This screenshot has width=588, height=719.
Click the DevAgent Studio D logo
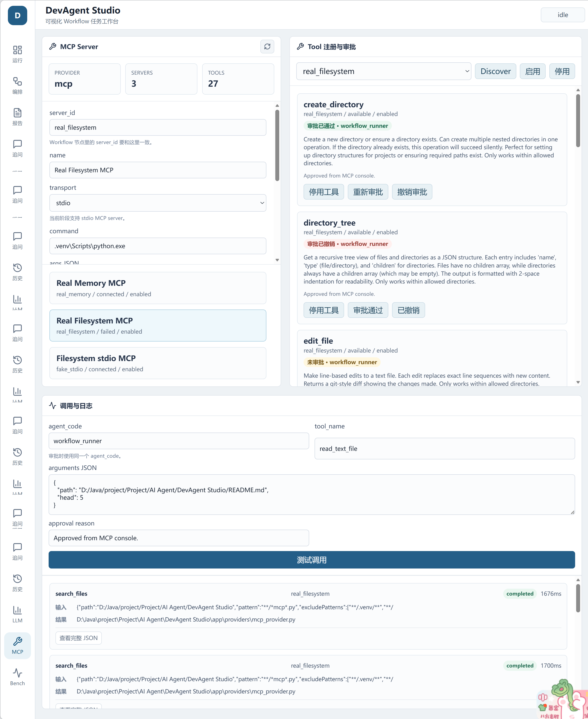click(x=17, y=15)
